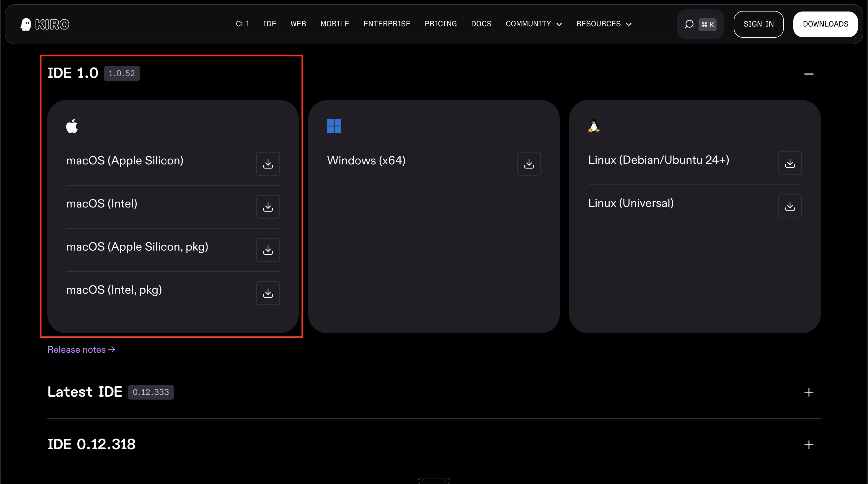Click the 1.0.52 version badge
Image resolution: width=868 pixels, height=484 pixels.
coord(122,73)
